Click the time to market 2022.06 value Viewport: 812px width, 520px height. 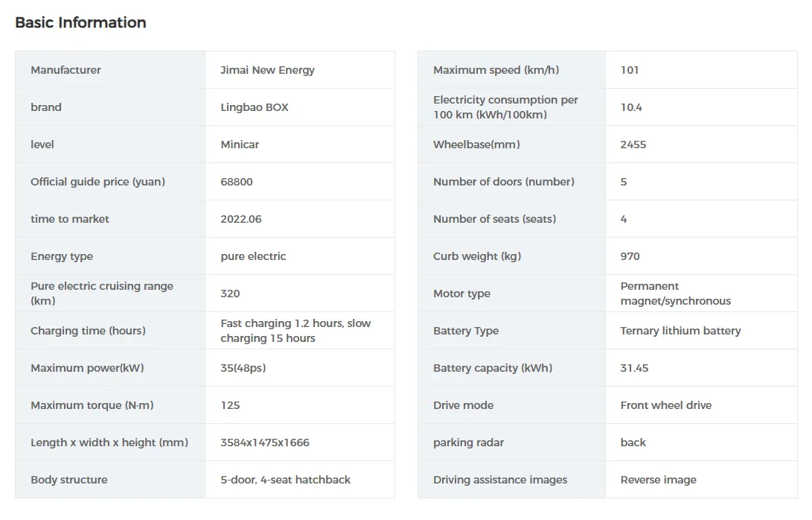coord(241,219)
